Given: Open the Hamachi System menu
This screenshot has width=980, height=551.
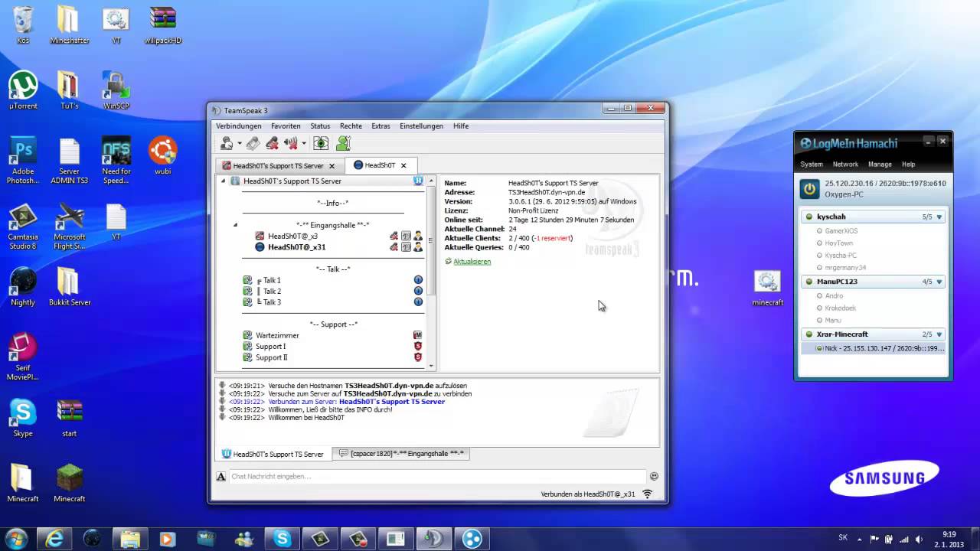Looking at the screenshot, I should [x=812, y=165].
